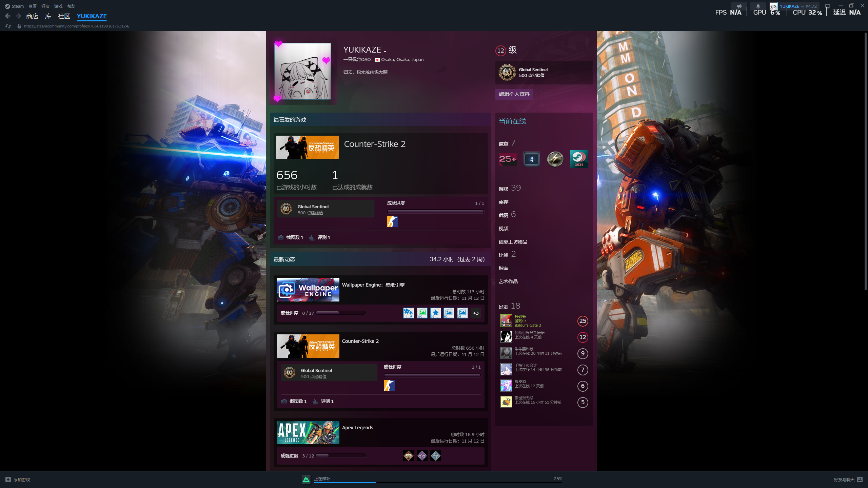Image resolution: width=868 pixels, height=488 pixels.
Task: Open the 创意工坊物品 workshop items link
Action: [513, 242]
